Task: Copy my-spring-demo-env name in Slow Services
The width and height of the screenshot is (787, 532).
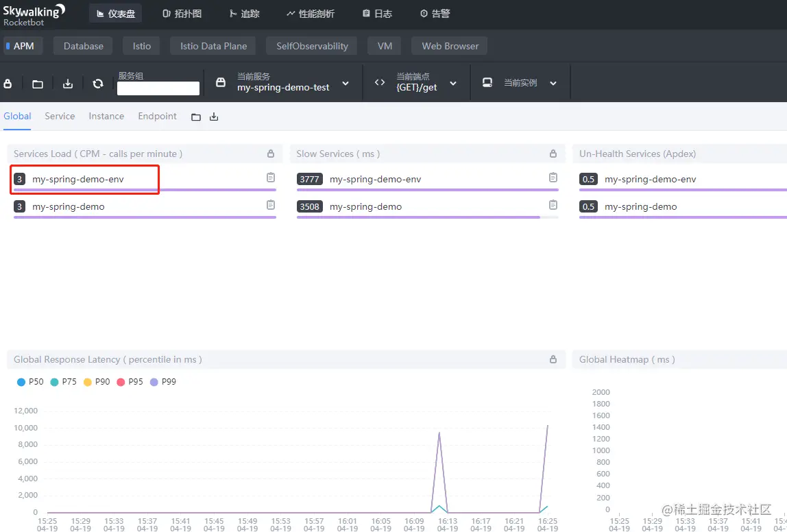Action: (x=553, y=177)
